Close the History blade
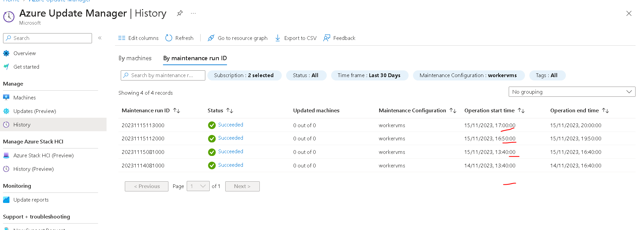Screen dimensions: 644x230 pos(629,14)
